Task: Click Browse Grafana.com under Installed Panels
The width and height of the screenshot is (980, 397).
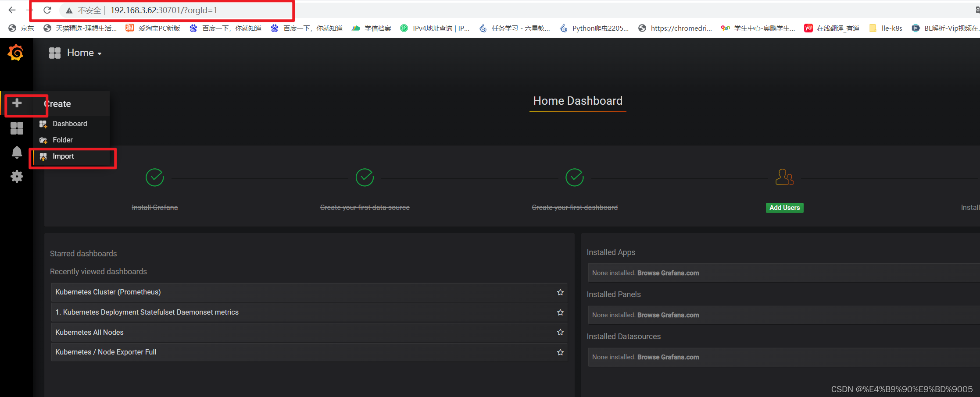Action: (668, 315)
